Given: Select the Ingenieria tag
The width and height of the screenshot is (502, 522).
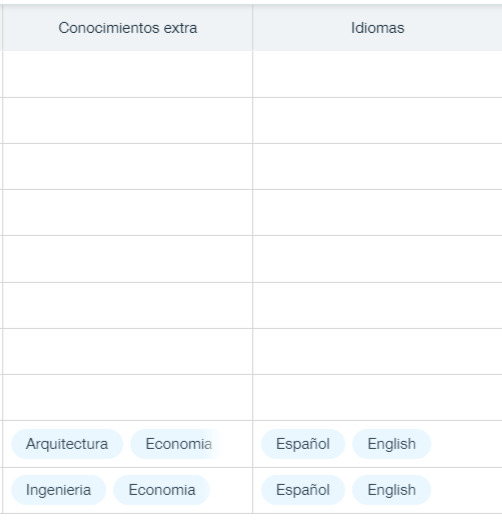Looking at the screenshot, I should [59, 490].
